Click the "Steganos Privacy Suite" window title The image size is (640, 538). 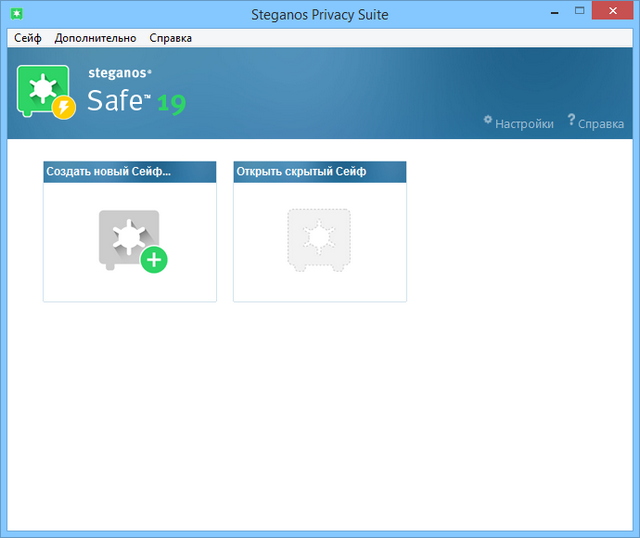(319, 14)
